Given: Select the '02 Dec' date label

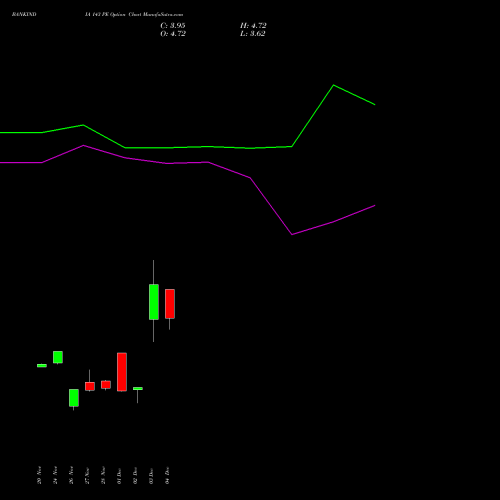Looking at the screenshot, I should click(135, 476).
